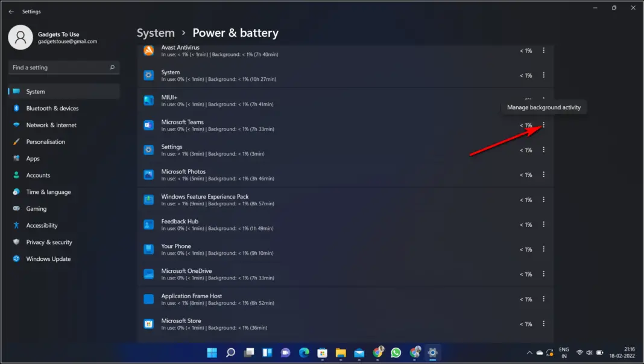This screenshot has height=364, width=644.
Task: Open Privacy & security settings
Action: [x=48, y=241]
